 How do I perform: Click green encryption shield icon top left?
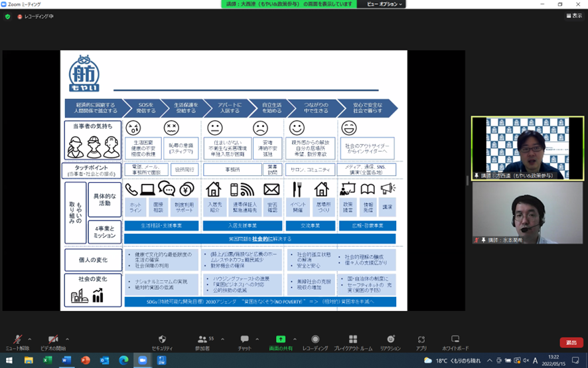point(8,17)
